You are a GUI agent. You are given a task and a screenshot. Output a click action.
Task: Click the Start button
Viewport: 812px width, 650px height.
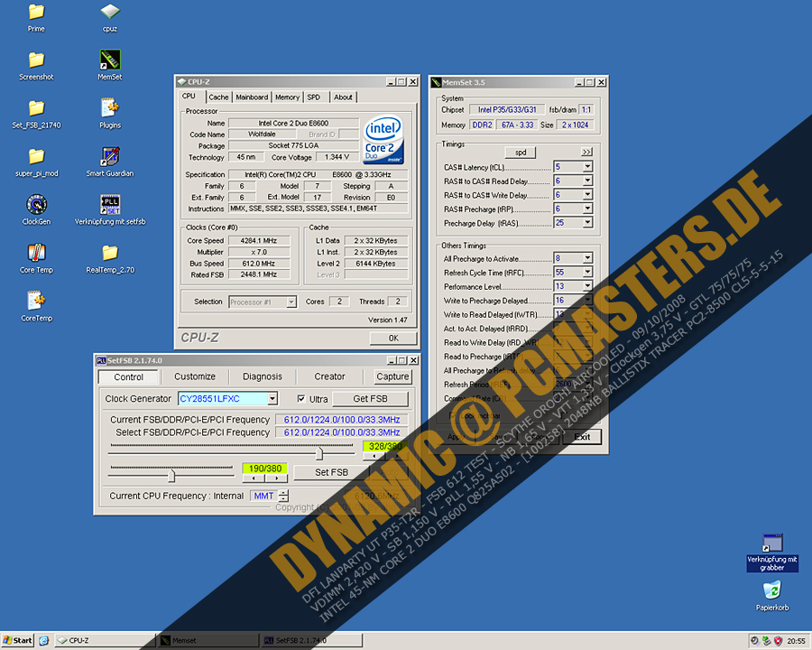pyautogui.click(x=18, y=641)
